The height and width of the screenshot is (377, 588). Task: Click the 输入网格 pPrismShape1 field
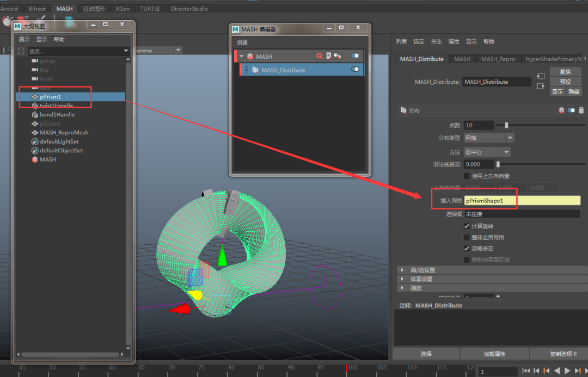522,201
